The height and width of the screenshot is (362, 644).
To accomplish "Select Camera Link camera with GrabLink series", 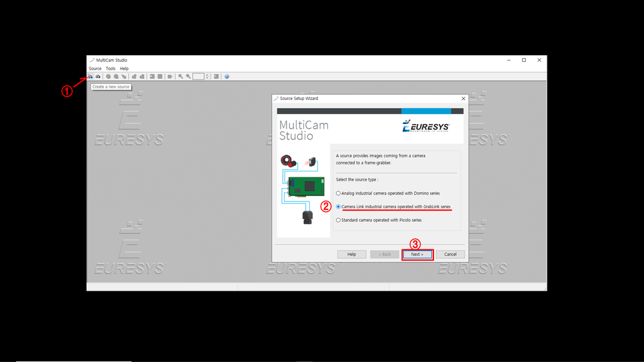I will click(338, 207).
